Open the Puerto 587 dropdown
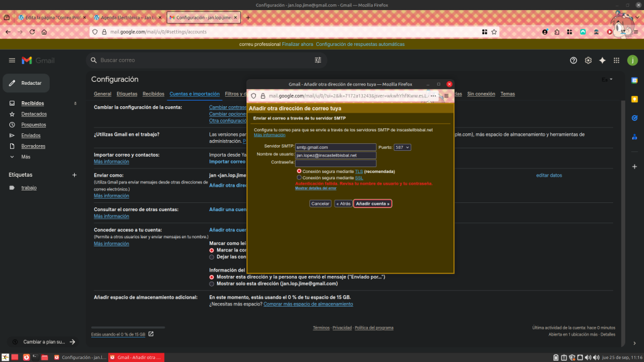The image size is (644, 362). [402, 147]
